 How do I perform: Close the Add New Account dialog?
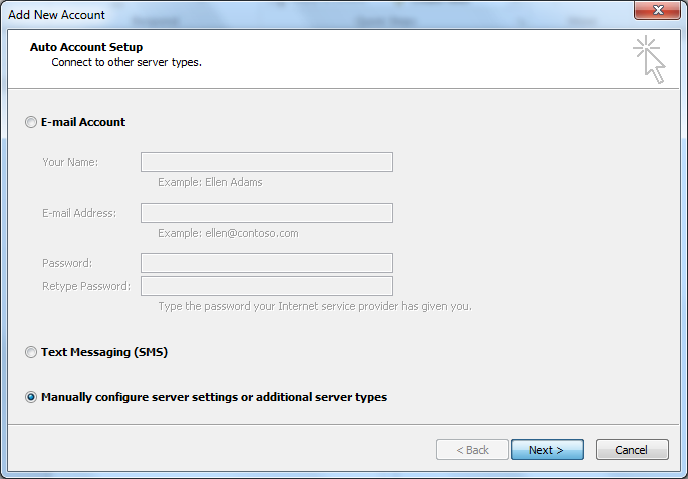tap(657, 10)
